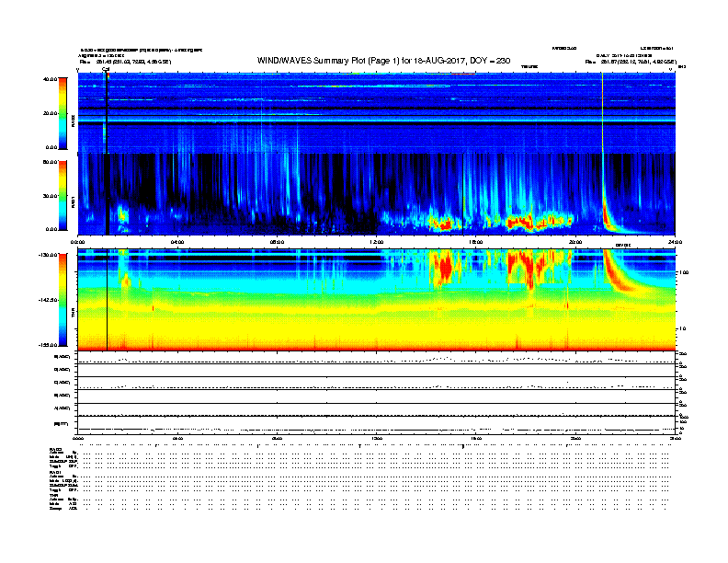Click the 10 frequency label right of TNR
Screen dimensions: 728x563
pos(682,329)
